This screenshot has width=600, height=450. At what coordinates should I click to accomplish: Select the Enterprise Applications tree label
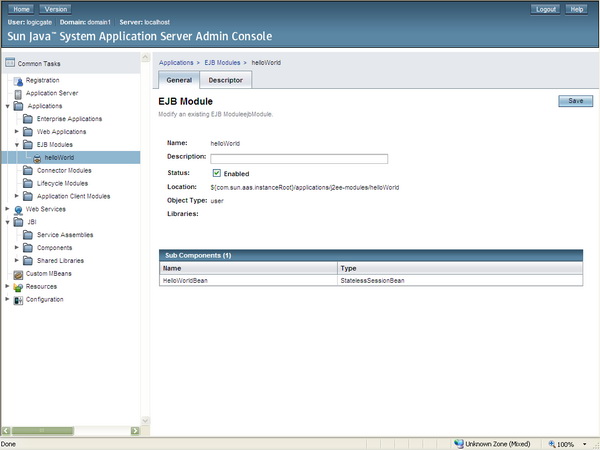click(69, 119)
